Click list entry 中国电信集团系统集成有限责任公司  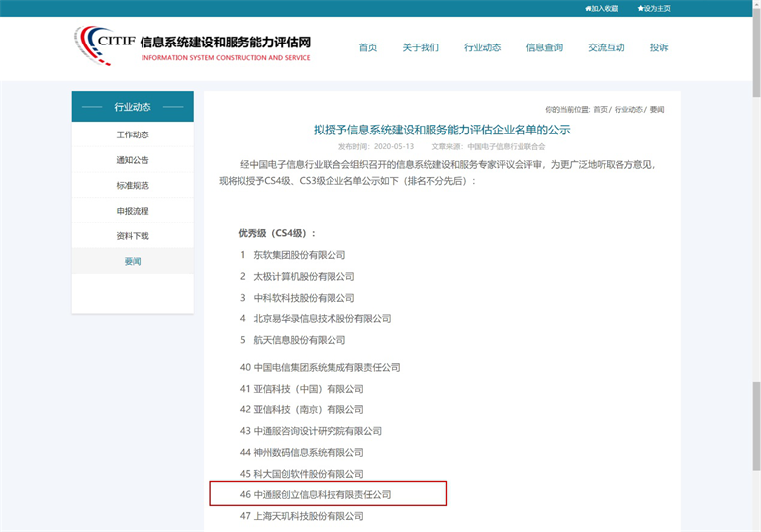(x=327, y=367)
